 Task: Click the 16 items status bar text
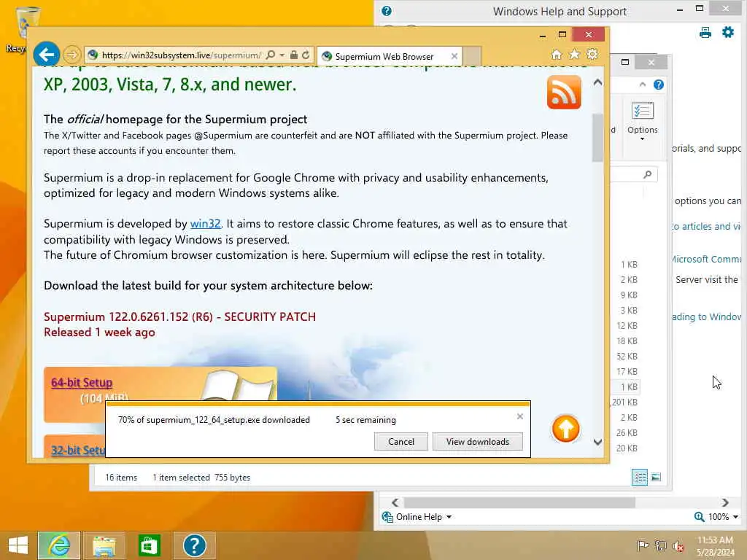121,477
